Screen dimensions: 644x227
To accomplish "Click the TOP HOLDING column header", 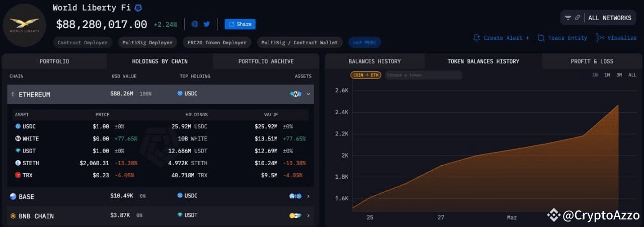I will click(195, 77).
